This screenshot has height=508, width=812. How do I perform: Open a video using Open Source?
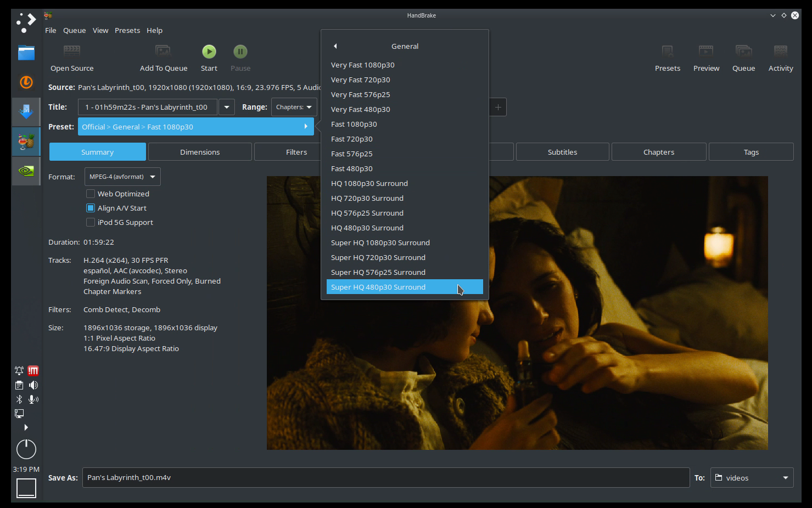tap(71, 58)
